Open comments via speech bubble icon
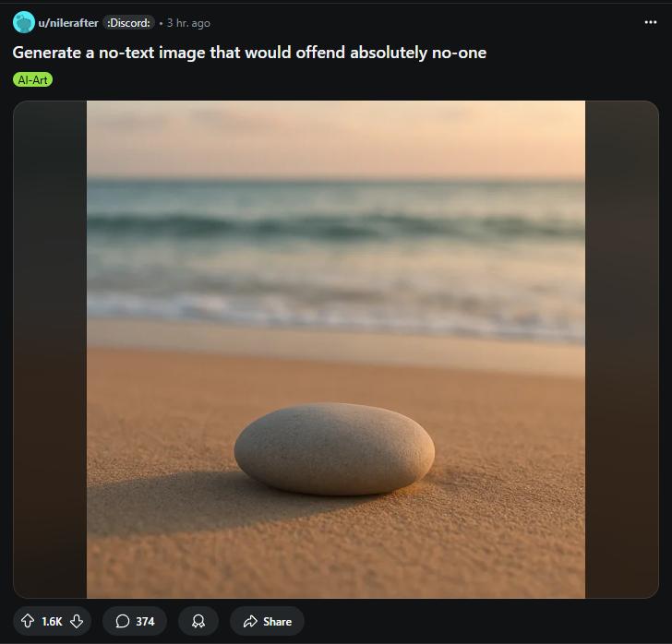This screenshot has height=644, width=672. tap(123, 621)
